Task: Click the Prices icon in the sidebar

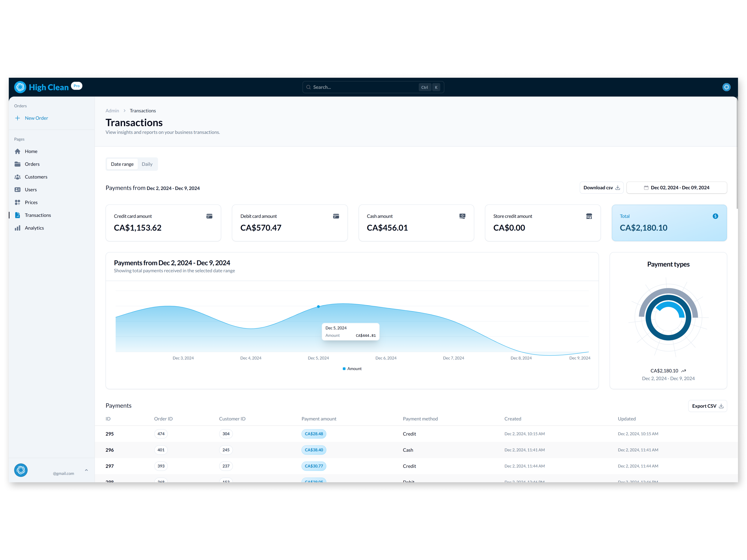Action: click(x=18, y=202)
